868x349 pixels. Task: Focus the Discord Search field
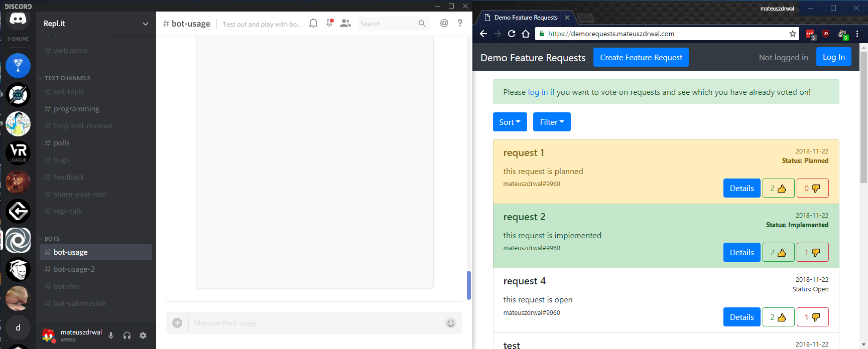(393, 24)
